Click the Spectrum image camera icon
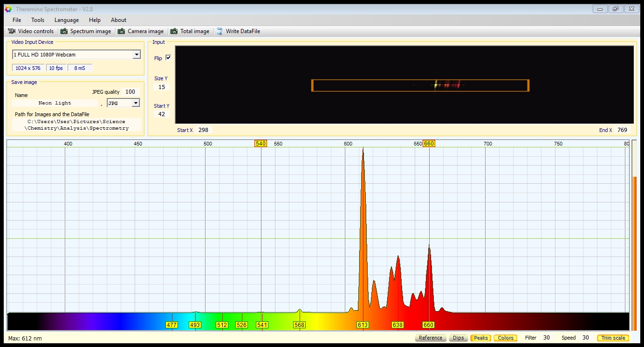 pos(64,31)
